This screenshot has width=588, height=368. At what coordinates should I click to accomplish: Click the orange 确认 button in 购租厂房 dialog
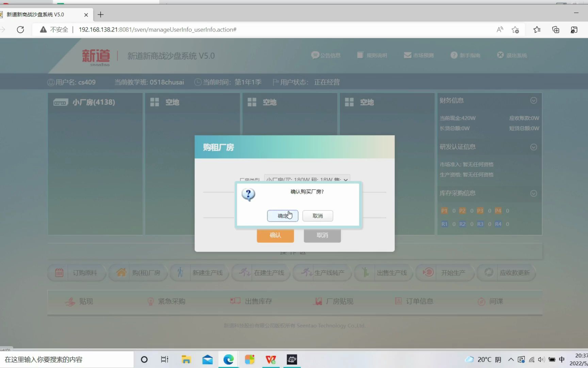point(275,235)
